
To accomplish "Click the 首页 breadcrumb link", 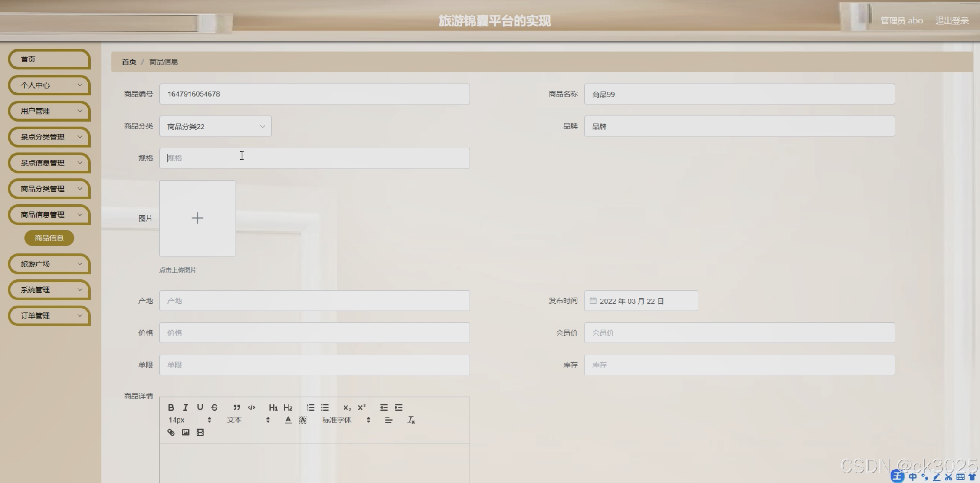I will [x=129, y=62].
